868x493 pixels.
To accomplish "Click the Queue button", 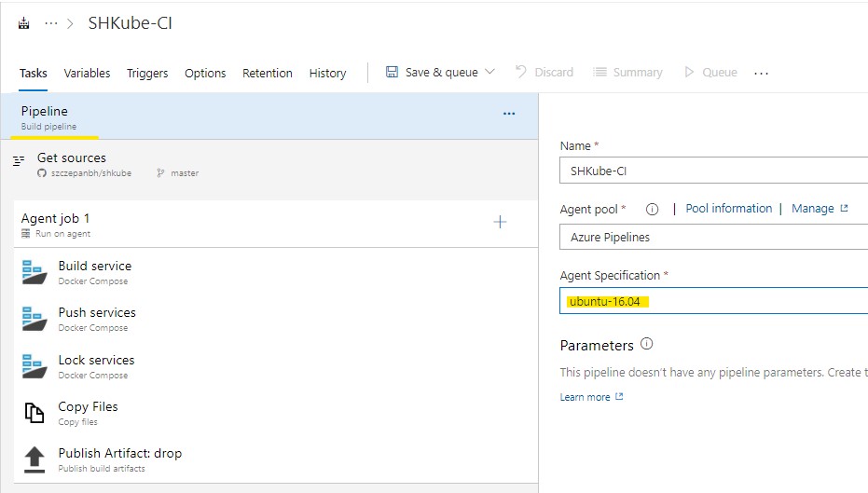I will pyautogui.click(x=710, y=72).
